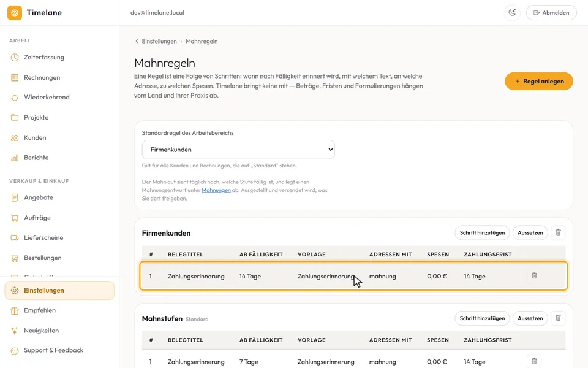
Task: Click the 0,00 € Spesen in Firmenkunden row
Action: point(437,277)
